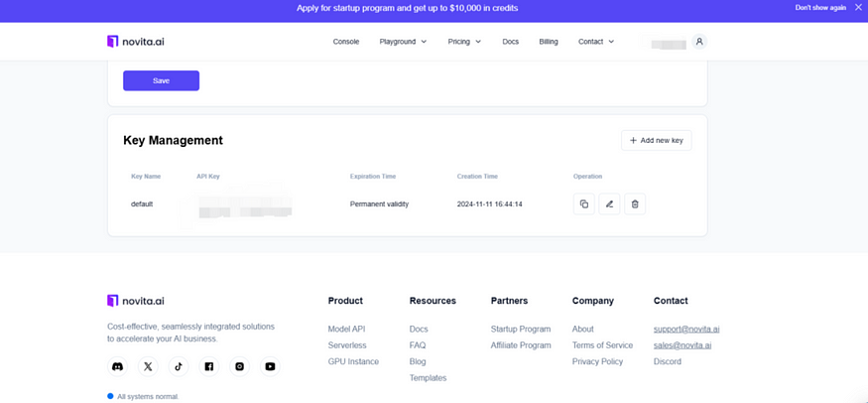Click the Key Name column header

pos(146,177)
